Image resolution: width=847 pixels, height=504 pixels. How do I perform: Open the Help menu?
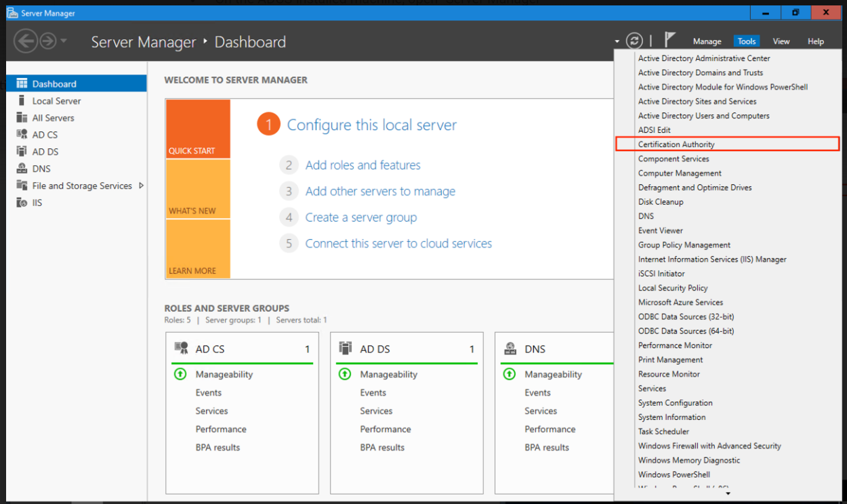coord(816,41)
